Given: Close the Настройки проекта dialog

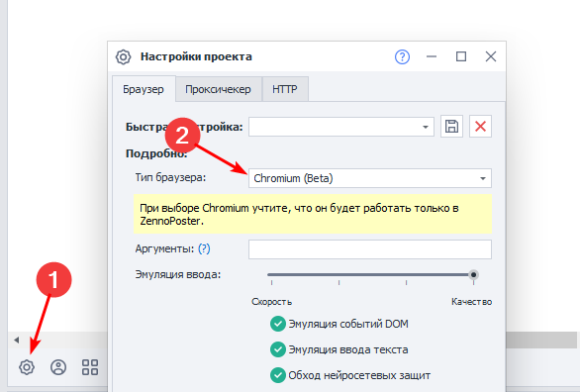Looking at the screenshot, I should click(491, 56).
